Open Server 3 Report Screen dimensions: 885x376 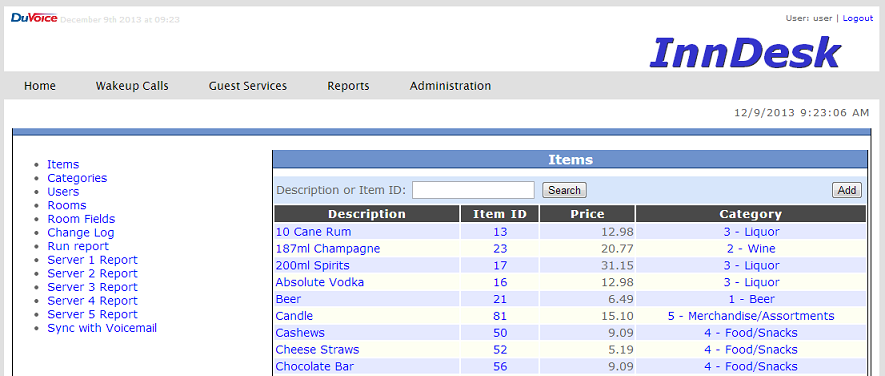[x=93, y=287]
